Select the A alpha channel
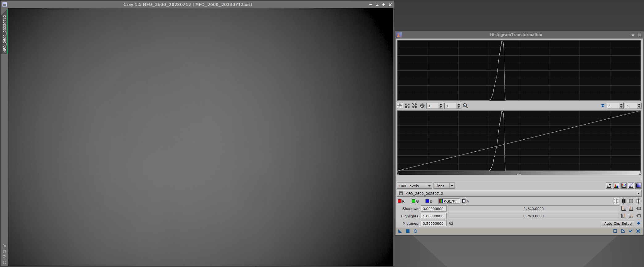 [466, 201]
